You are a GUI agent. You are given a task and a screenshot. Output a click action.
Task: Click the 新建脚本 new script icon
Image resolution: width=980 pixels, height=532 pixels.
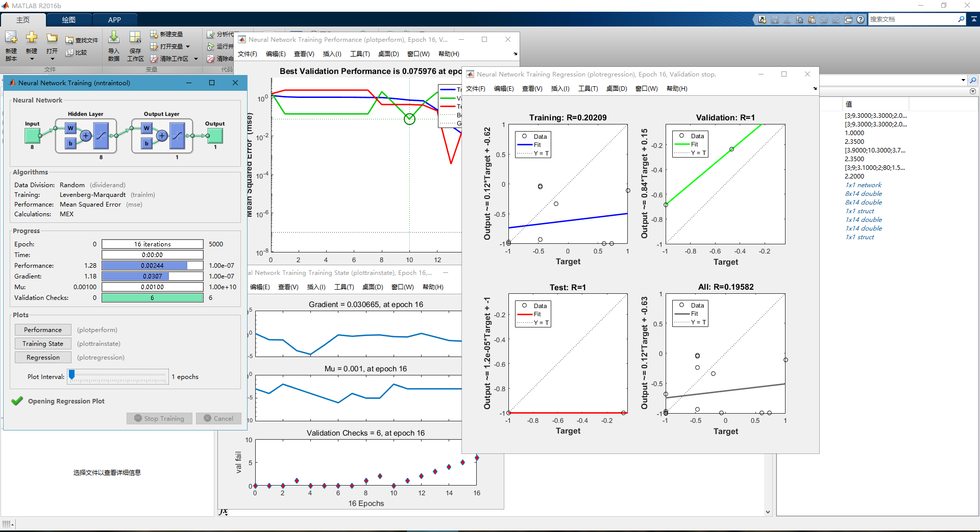pos(11,38)
